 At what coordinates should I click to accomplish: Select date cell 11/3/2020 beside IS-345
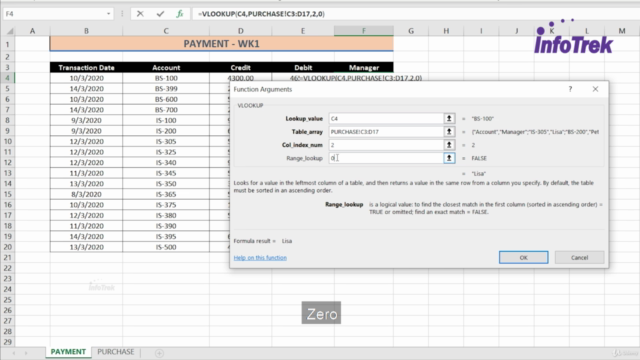point(86,173)
